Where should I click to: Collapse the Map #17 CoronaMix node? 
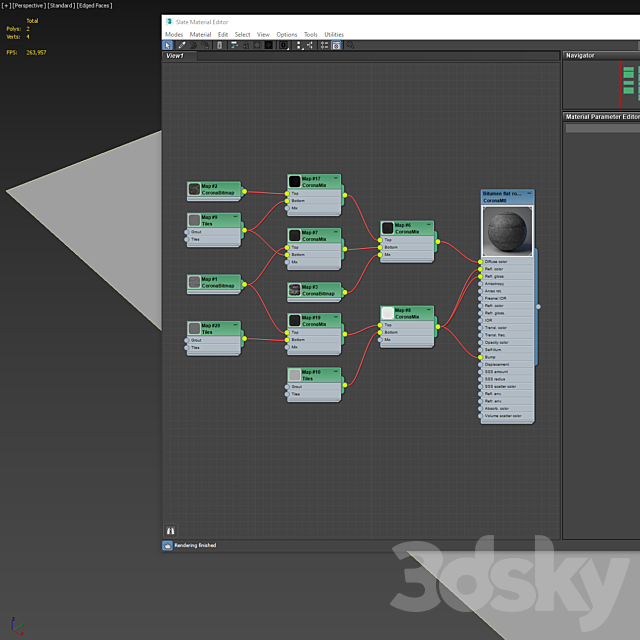(x=336, y=178)
